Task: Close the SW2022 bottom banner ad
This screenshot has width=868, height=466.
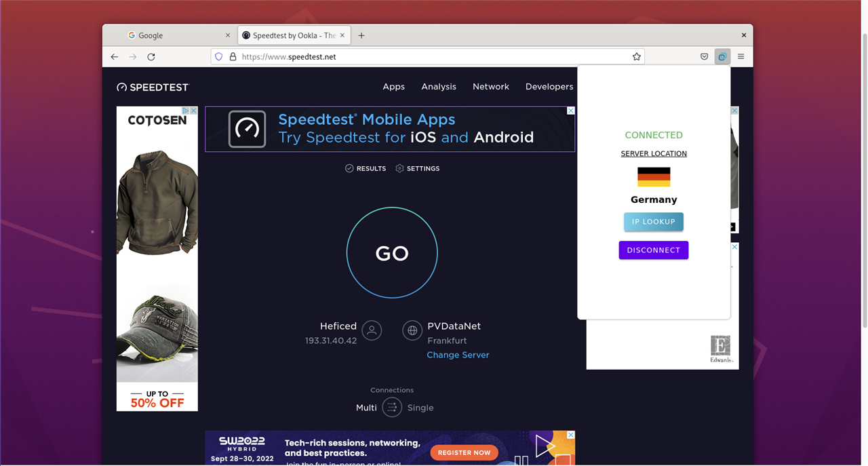Action: click(x=571, y=435)
